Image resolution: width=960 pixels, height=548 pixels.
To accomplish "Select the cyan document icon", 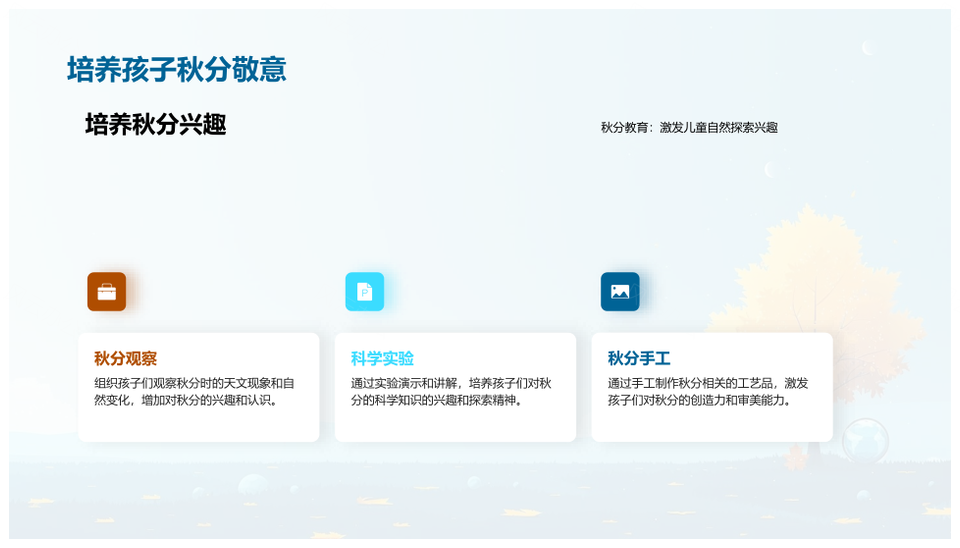I will pos(364,292).
